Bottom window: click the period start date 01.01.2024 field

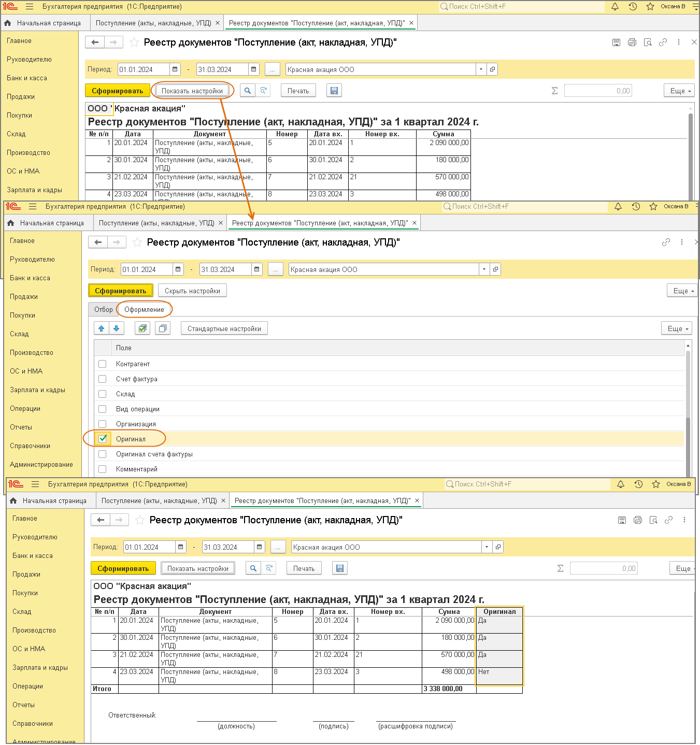click(149, 547)
